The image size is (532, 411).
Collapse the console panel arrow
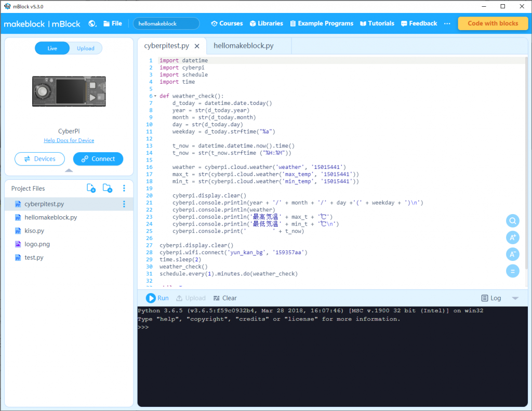515,298
